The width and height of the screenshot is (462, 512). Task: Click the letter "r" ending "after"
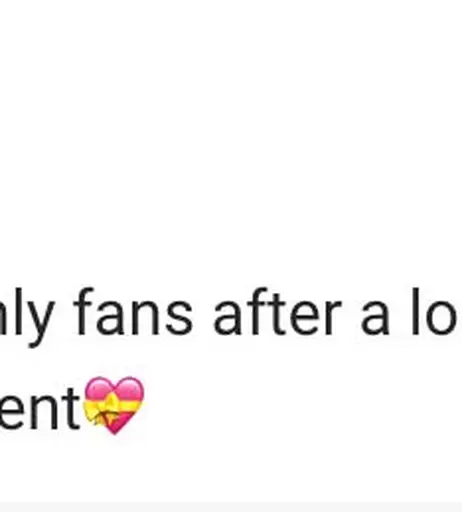tap(333, 317)
